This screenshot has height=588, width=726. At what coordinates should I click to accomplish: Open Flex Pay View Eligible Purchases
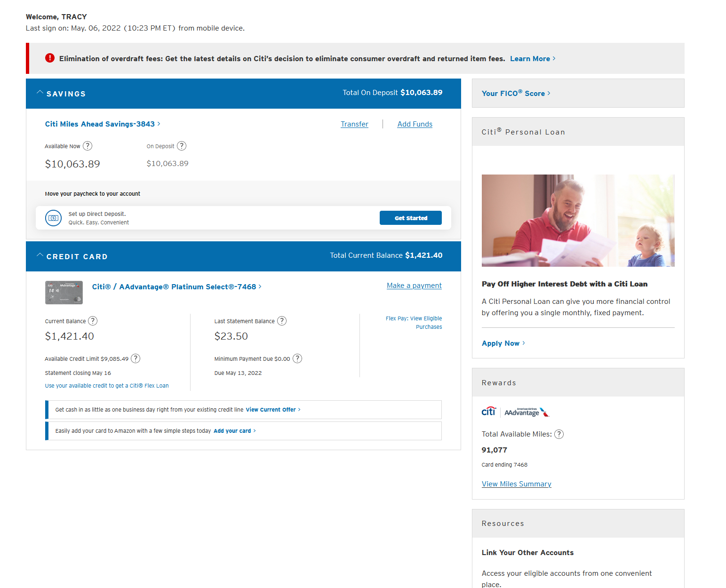pyautogui.click(x=414, y=323)
